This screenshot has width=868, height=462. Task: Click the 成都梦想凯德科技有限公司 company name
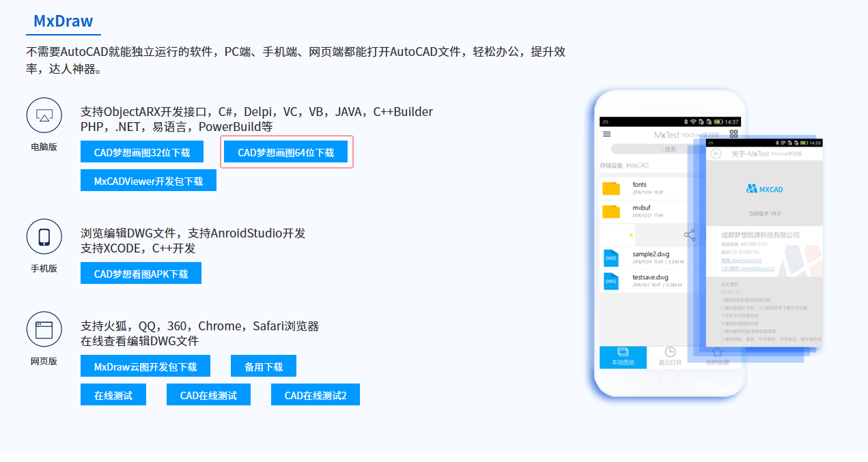tap(760, 235)
